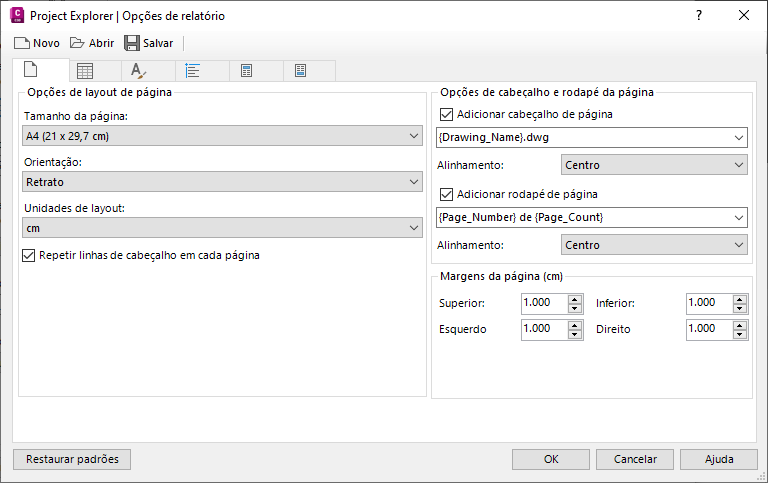Open the indented list tab icon
The image size is (768, 483).
point(193,71)
